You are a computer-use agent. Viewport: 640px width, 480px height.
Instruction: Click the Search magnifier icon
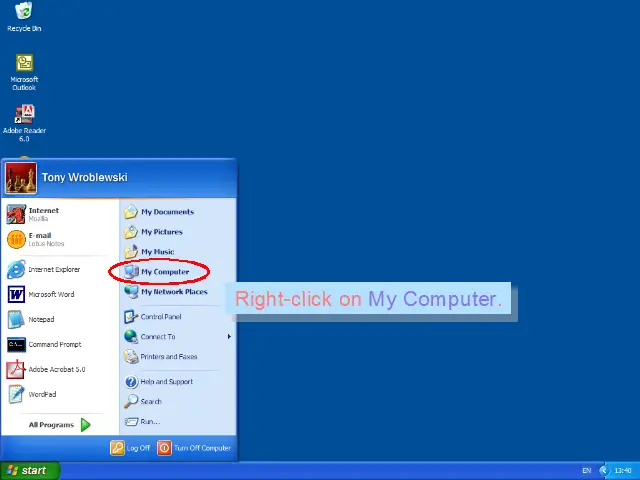click(131, 401)
